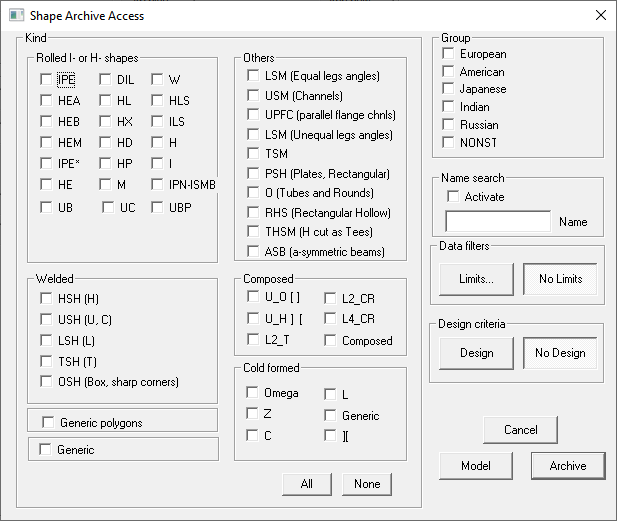The width and height of the screenshot is (617, 521).
Task: Select the Japanese group checkbox
Action: coord(448,89)
